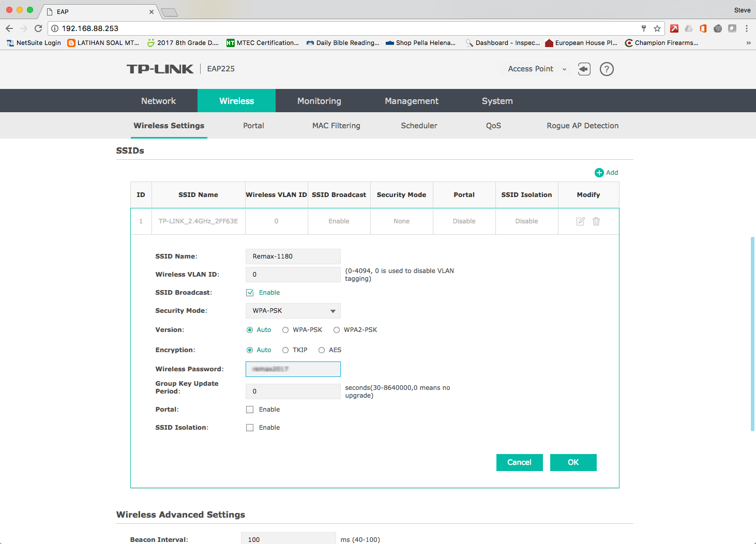This screenshot has height=544, width=756.
Task: Switch to Portal sub-tab
Action: 253,126
